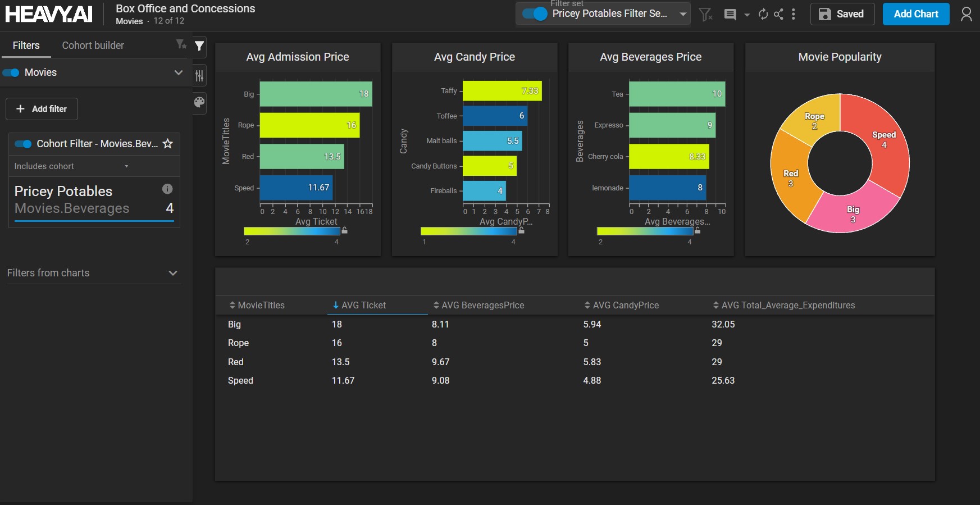
Task: Turn off the Cohort Filter toggle
Action: pos(24,144)
